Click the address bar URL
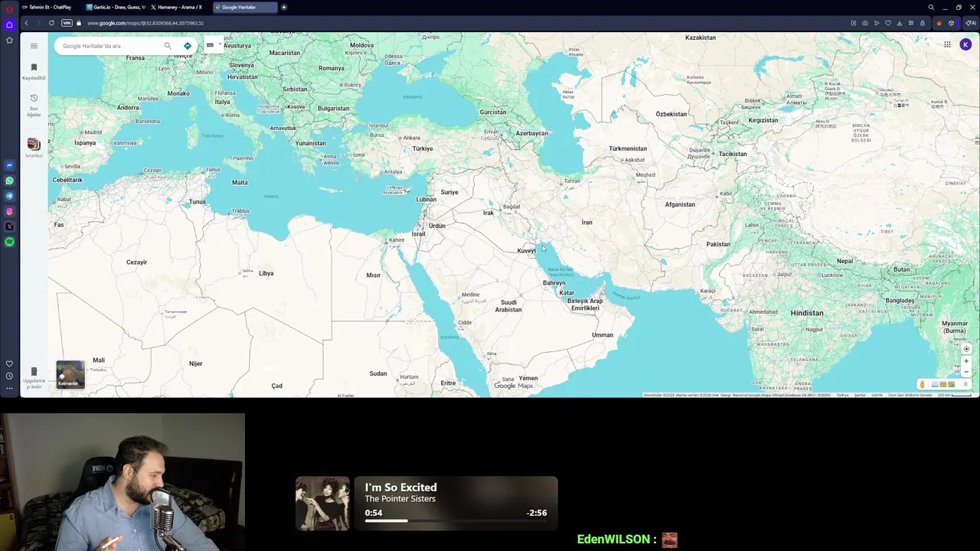Screen dimensions: 980x551 pos(145,23)
